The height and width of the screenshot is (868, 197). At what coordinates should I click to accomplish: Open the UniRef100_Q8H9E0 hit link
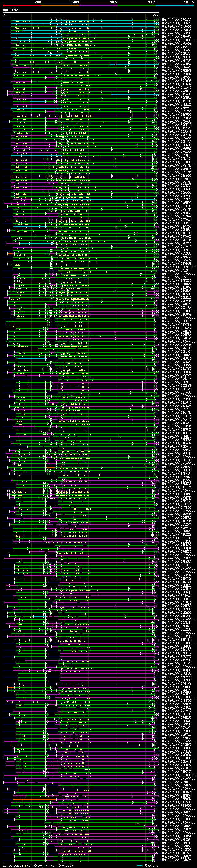(177, 37)
